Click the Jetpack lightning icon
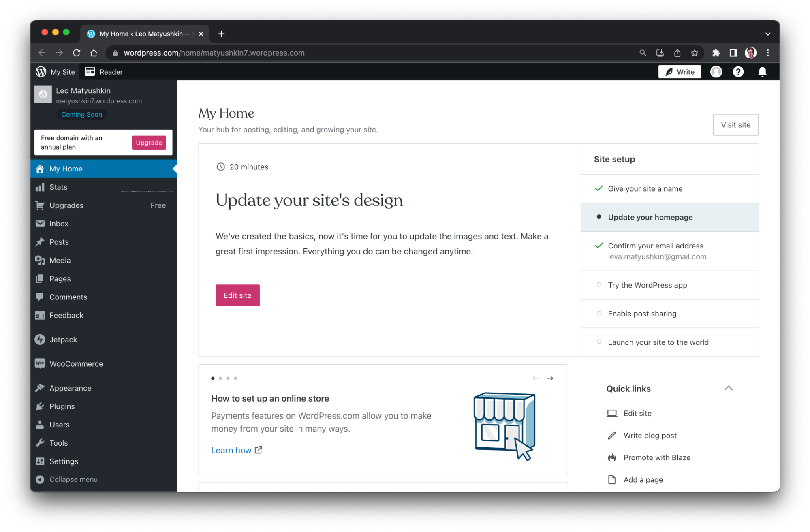This screenshot has width=810, height=532. click(40, 340)
